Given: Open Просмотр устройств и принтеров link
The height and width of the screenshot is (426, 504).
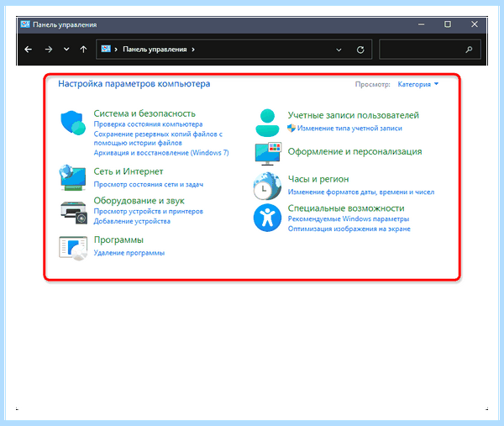Looking at the screenshot, I should [x=148, y=211].
